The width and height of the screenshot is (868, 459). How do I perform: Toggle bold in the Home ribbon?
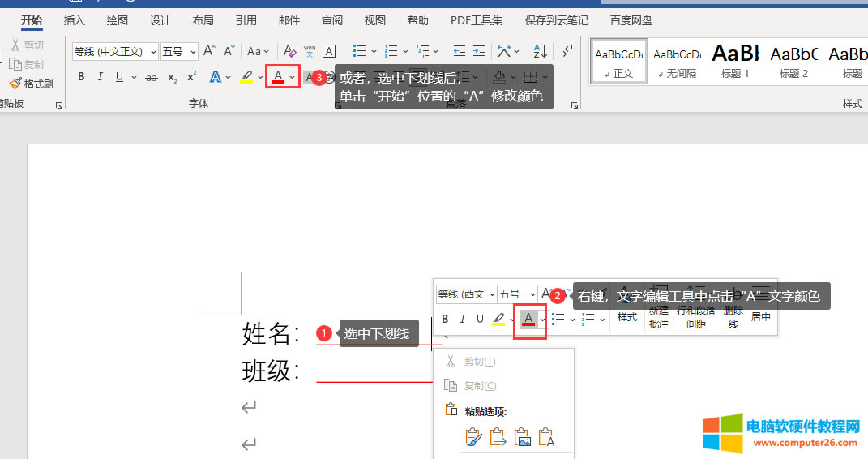(81, 77)
